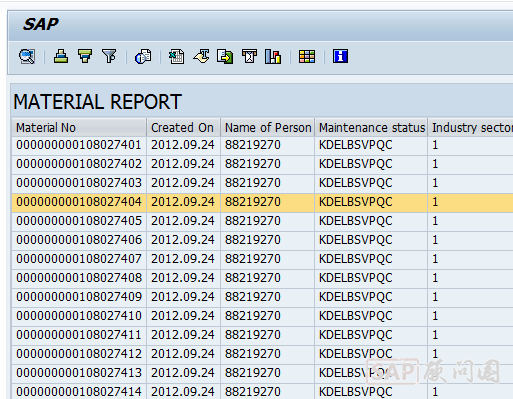Click the Local File export icon

(x=225, y=56)
